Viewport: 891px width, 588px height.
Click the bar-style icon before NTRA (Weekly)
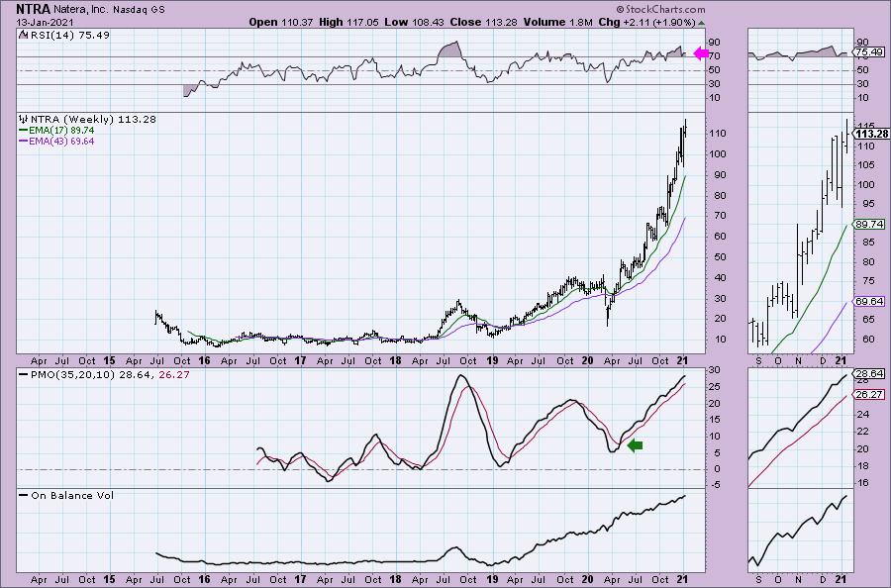click(23, 120)
